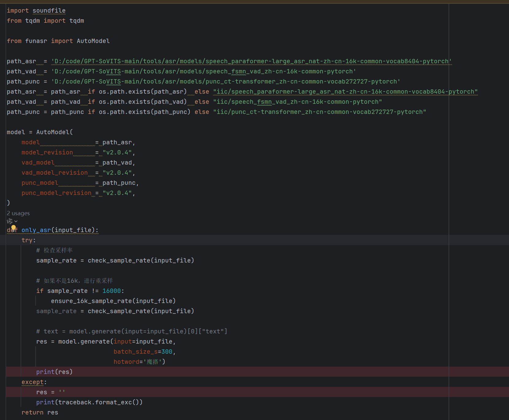This screenshot has height=420, width=509.
Task: Click the return res statement
Action: [x=40, y=412]
